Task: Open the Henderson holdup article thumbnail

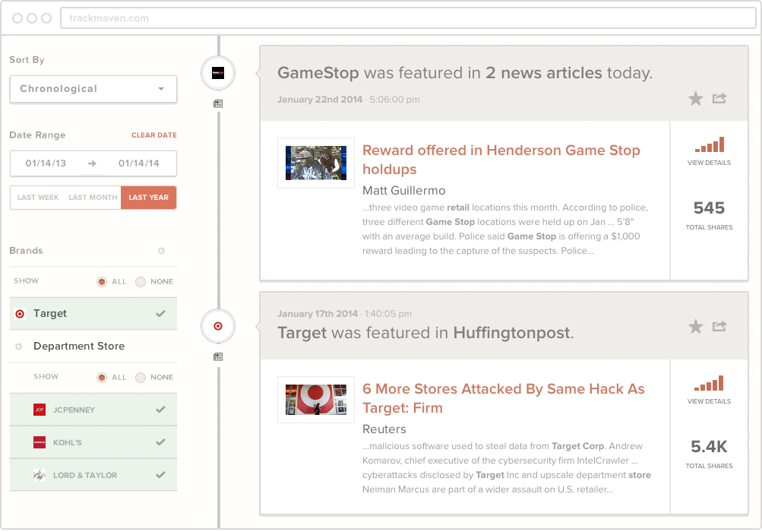Action: [x=316, y=163]
